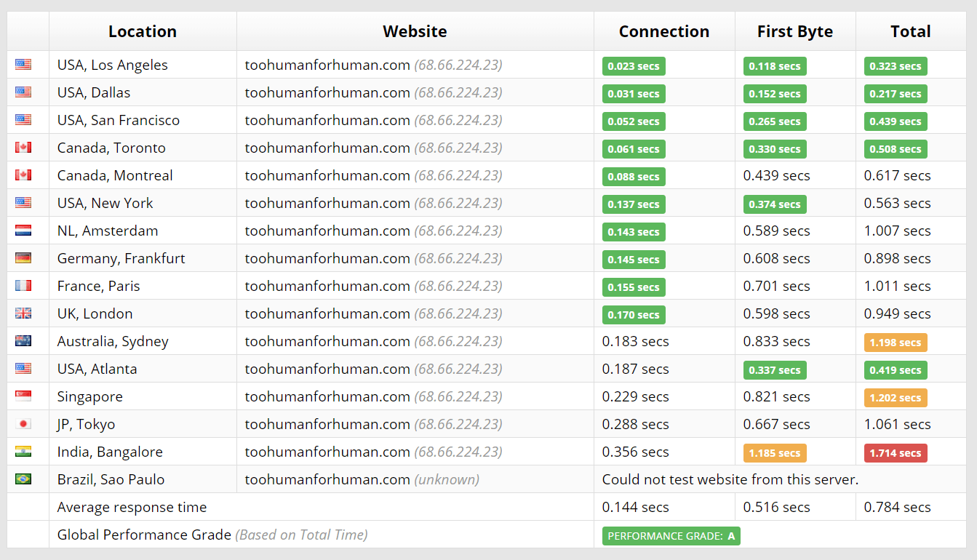Click the Canada flag icon for Toronto
Viewport: 977px width, 560px height.
point(23,148)
